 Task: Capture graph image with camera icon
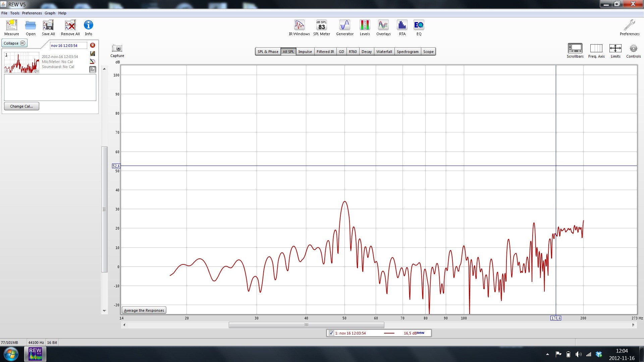[117, 51]
